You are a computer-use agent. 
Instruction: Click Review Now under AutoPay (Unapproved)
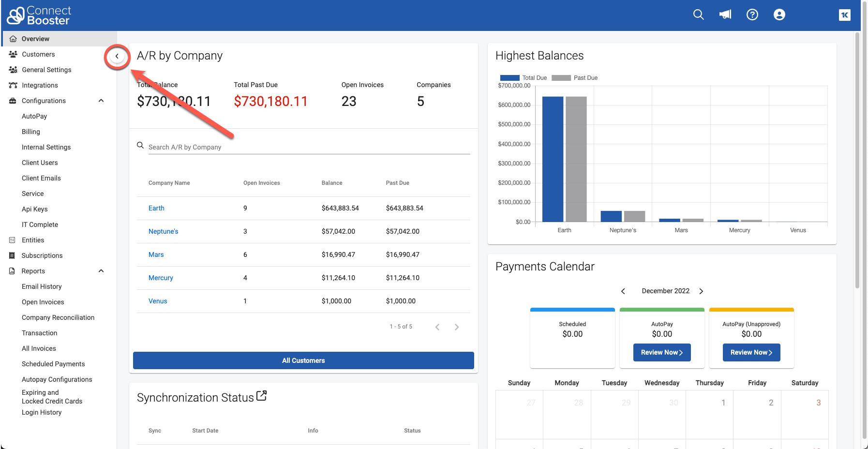751,352
